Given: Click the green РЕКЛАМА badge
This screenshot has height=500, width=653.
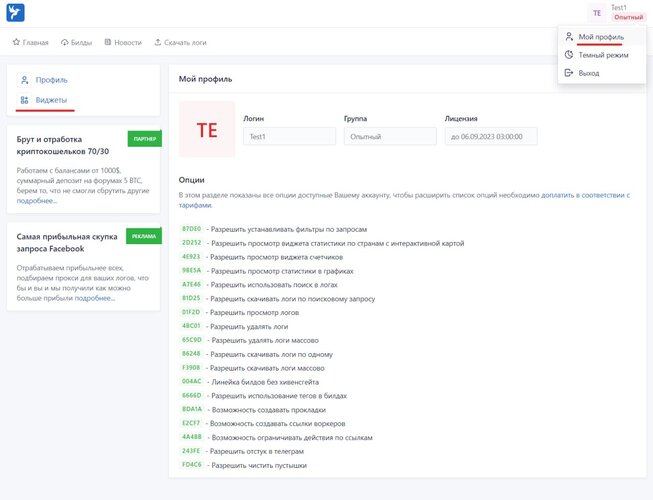Looking at the screenshot, I should click(144, 236).
